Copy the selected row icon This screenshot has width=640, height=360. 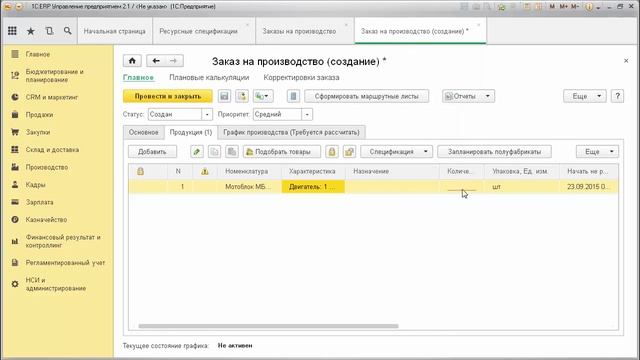214,152
